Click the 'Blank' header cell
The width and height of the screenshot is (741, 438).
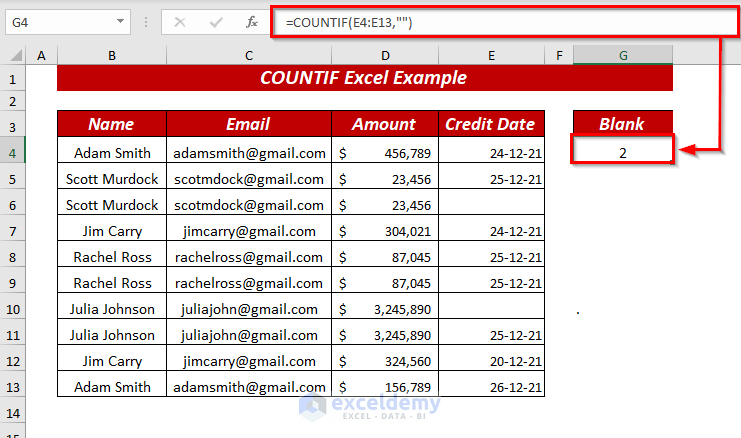click(623, 124)
